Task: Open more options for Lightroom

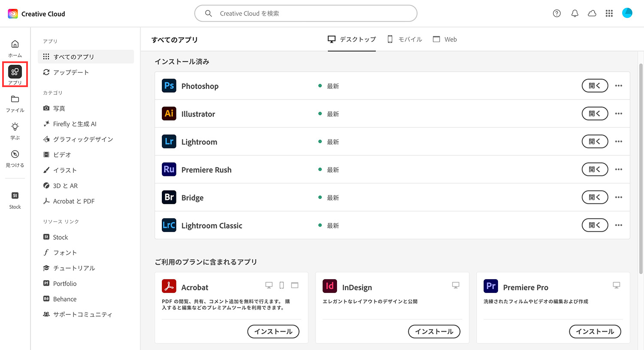Action: (x=618, y=142)
